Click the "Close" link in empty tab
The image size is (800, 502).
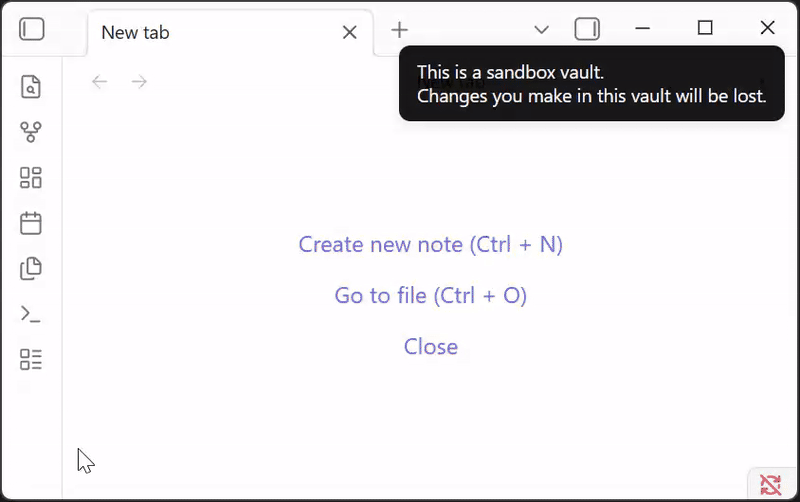pos(430,346)
